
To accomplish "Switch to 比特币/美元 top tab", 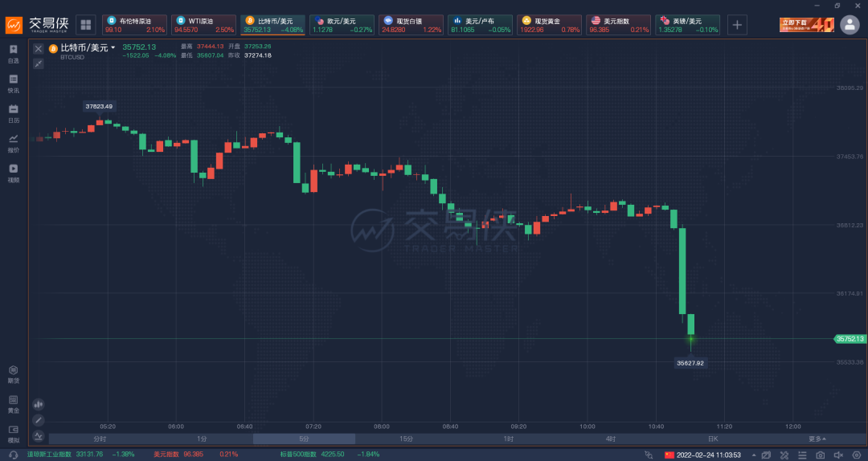I will [273, 25].
